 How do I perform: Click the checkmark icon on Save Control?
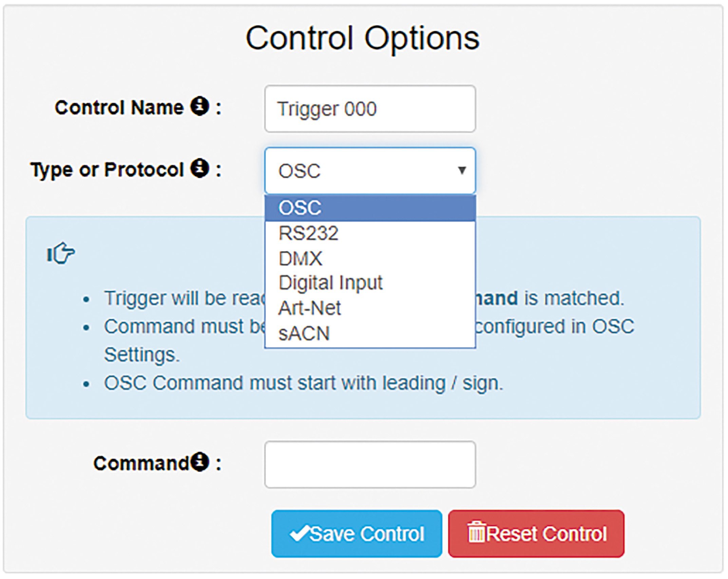(299, 533)
